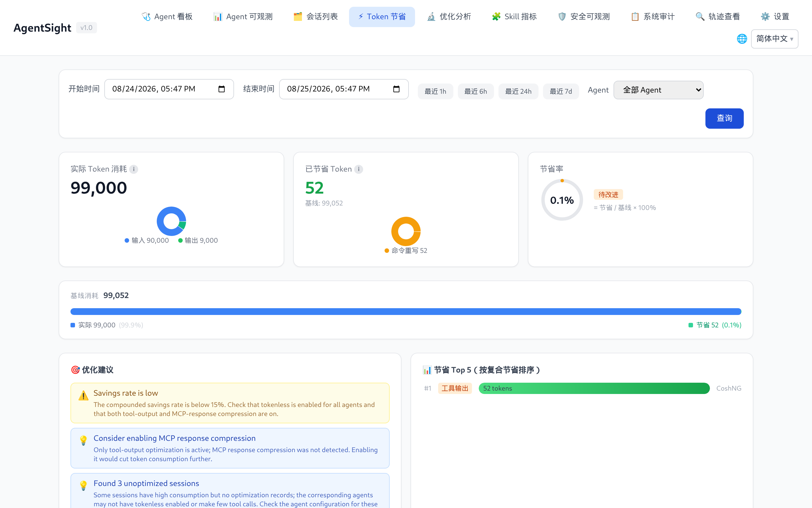This screenshot has width=812, height=508.
Task: Click the target icon beside 优化建议
Action: pos(75,370)
